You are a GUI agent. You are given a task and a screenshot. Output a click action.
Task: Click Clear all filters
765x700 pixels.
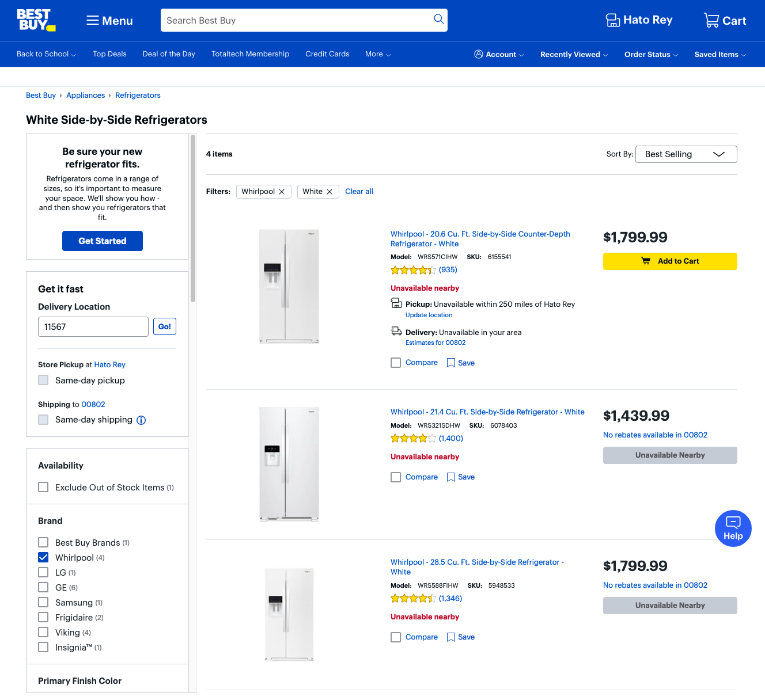(359, 192)
